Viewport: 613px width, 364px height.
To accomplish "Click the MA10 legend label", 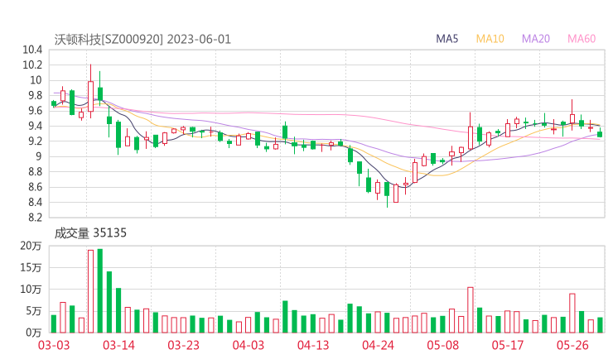I will click(x=490, y=39).
